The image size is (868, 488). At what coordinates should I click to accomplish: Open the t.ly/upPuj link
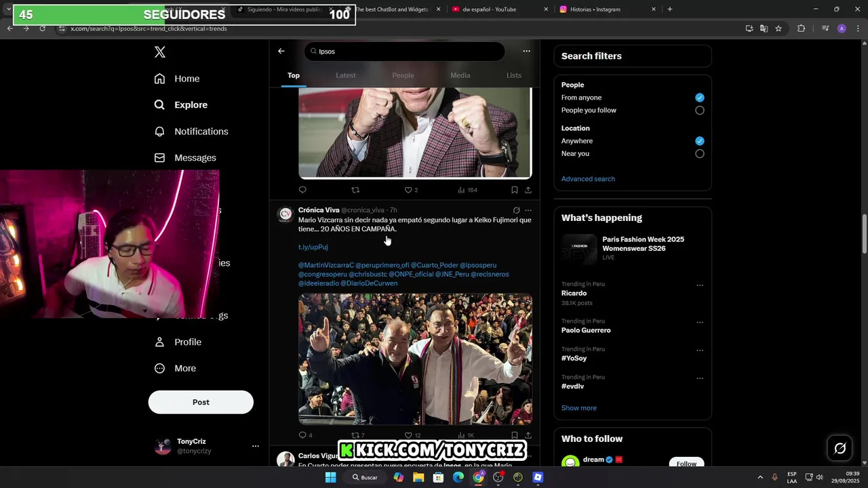[x=313, y=247]
